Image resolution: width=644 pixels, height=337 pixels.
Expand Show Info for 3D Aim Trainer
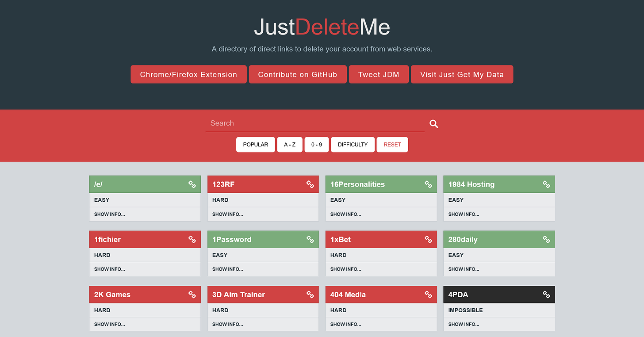228,324
